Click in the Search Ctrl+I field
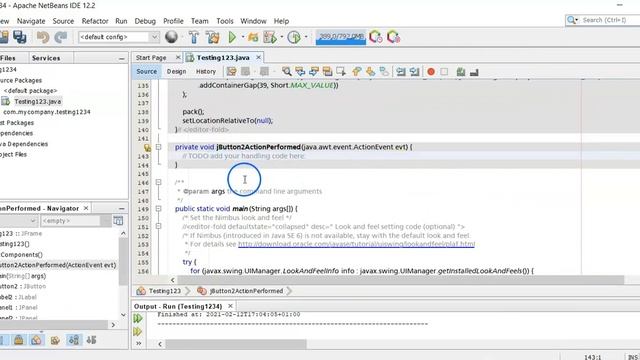The width and height of the screenshot is (640, 360). (x=605, y=20)
